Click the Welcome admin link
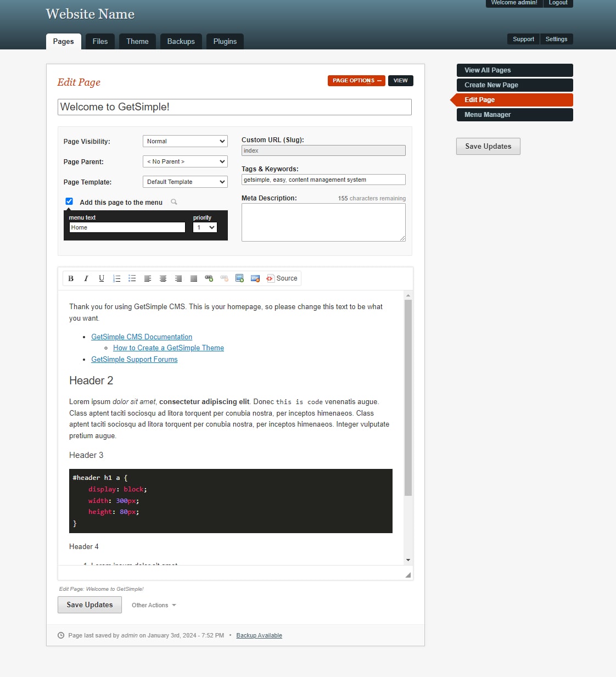 [514, 3]
